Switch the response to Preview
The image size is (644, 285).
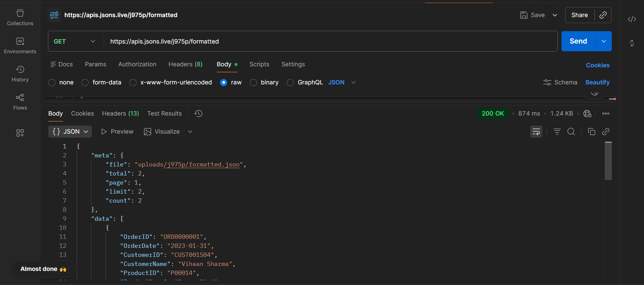click(117, 132)
